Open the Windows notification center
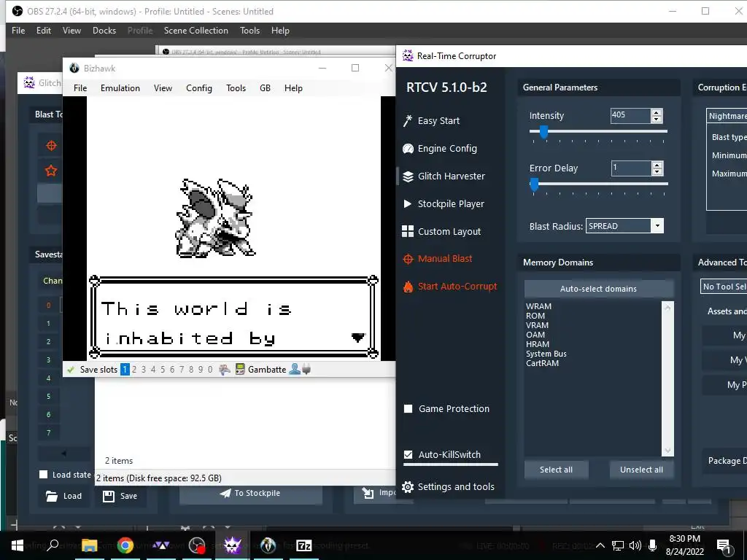 [723, 545]
